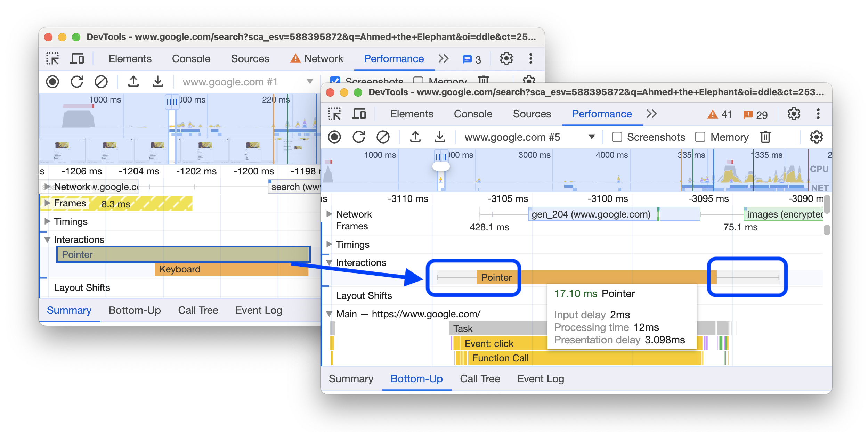
Task: Expand the Interactions section tree
Action: coord(330,261)
